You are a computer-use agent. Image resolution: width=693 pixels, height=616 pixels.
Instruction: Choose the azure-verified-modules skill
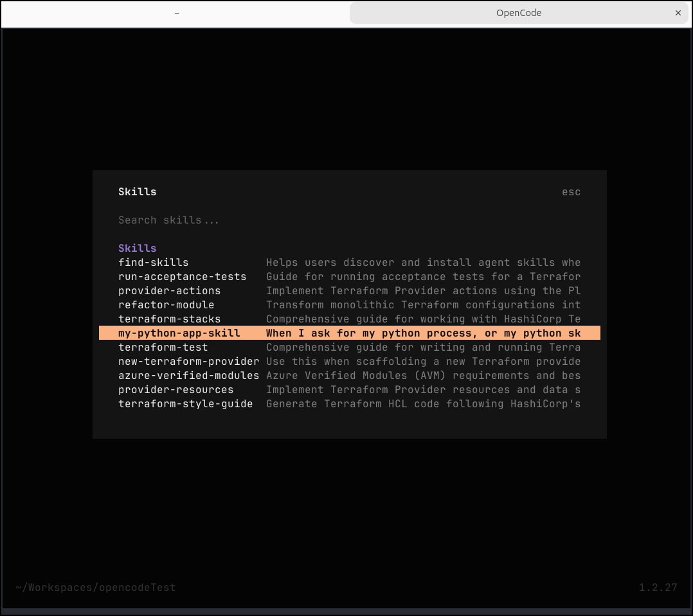(x=188, y=375)
